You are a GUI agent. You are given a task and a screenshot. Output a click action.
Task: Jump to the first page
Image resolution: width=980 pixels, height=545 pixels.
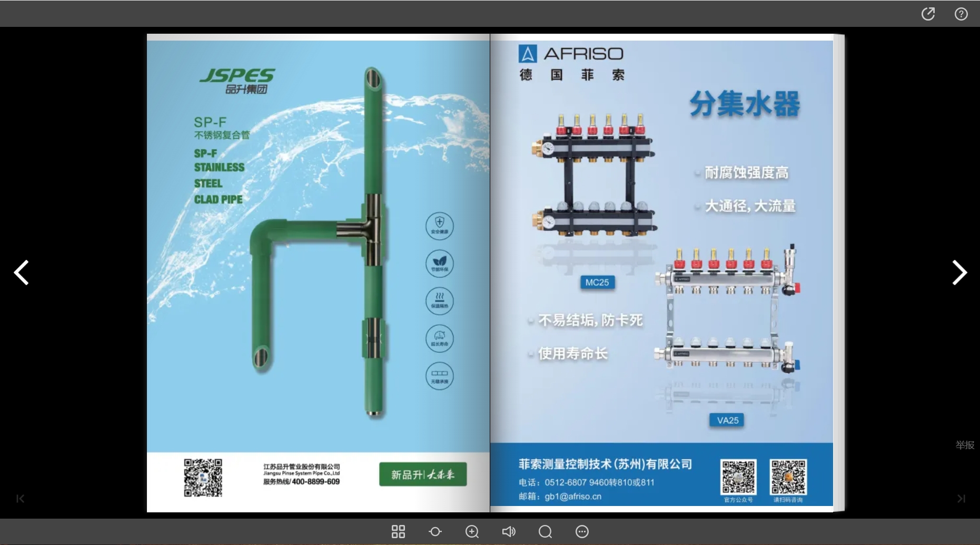coord(20,499)
